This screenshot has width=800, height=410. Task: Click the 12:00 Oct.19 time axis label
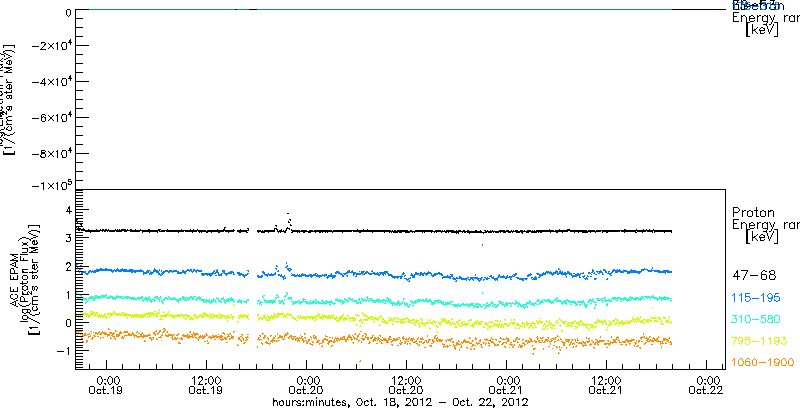207,385
